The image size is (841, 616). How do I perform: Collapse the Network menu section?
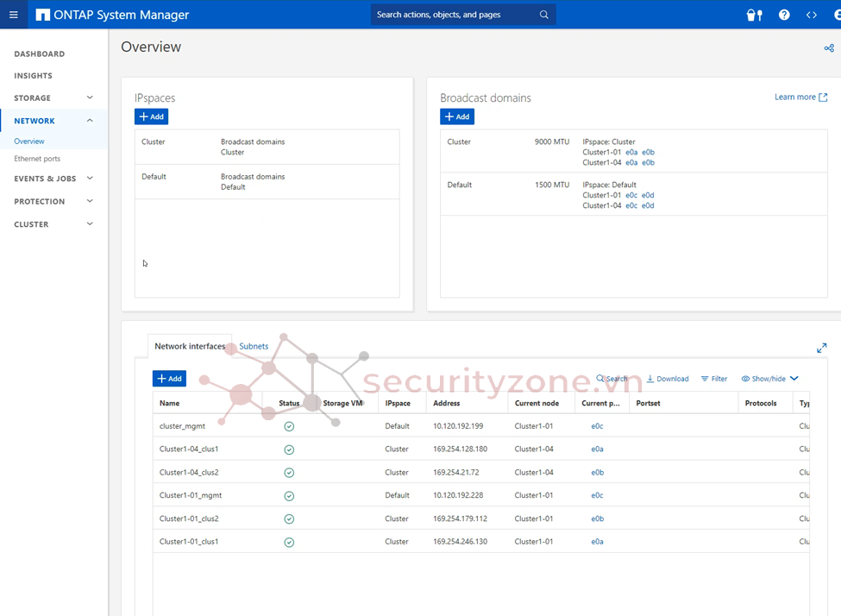pyautogui.click(x=90, y=121)
